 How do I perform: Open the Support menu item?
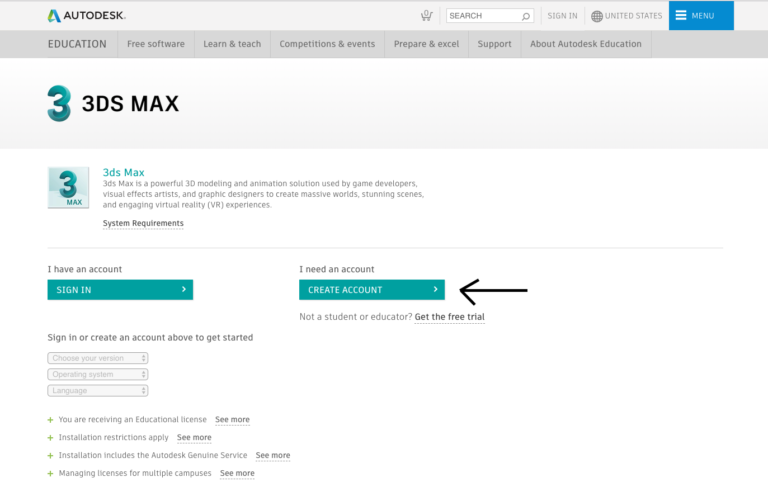pos(494,44)
